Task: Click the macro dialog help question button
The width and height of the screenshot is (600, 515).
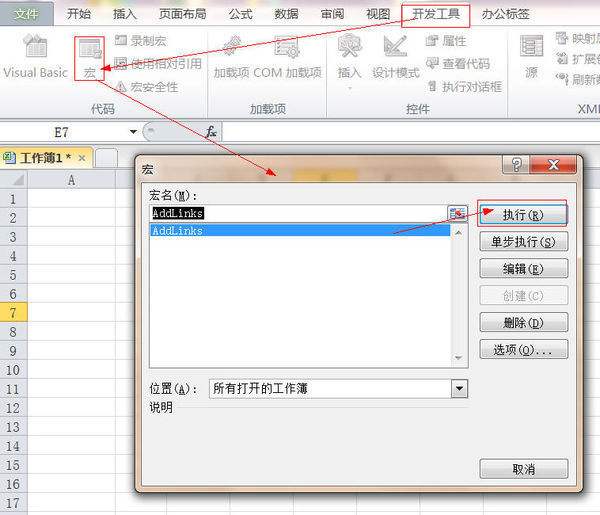Action: pyautogui.click(x=516, y=165)
